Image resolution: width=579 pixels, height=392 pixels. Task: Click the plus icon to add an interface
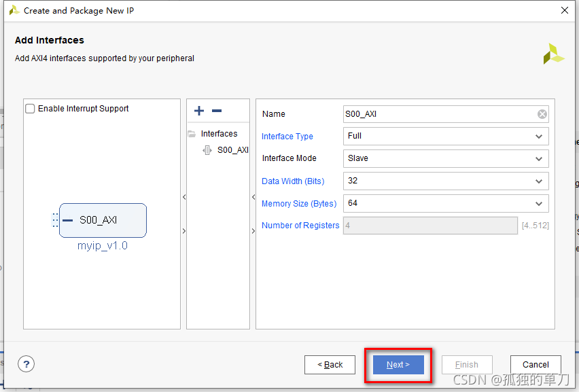pos(199,111)
